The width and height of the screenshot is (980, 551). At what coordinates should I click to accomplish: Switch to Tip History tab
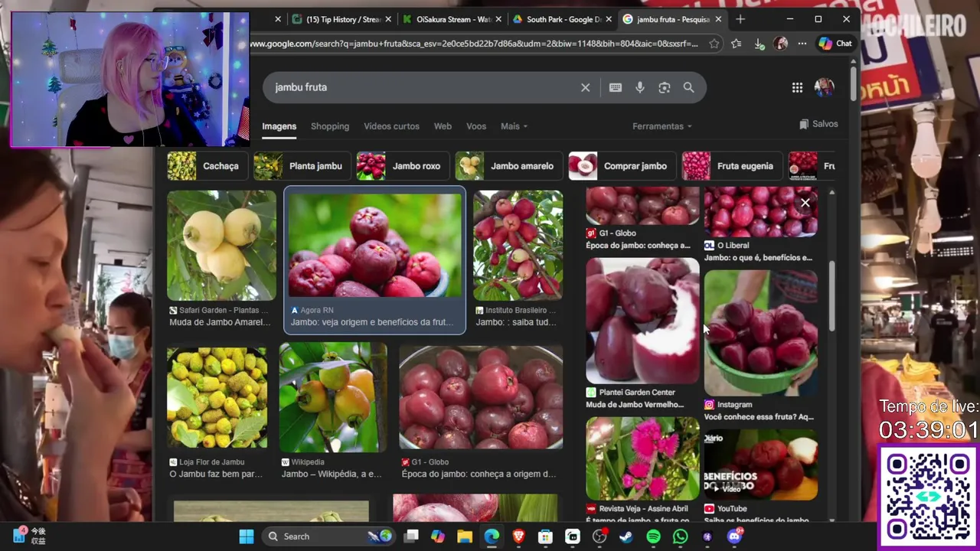(343, 19)
